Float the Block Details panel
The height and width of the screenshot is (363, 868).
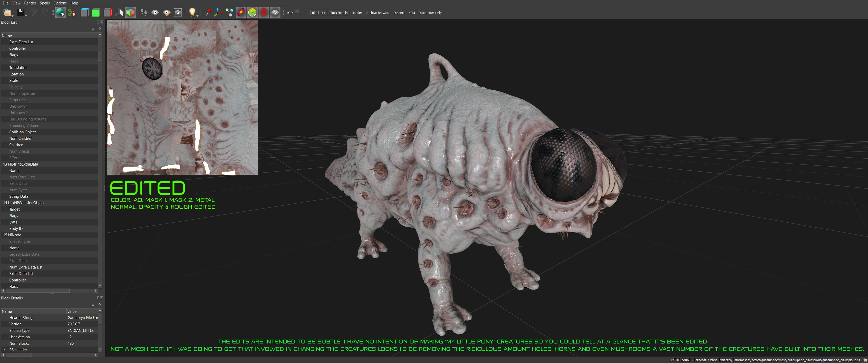point(98,298)
